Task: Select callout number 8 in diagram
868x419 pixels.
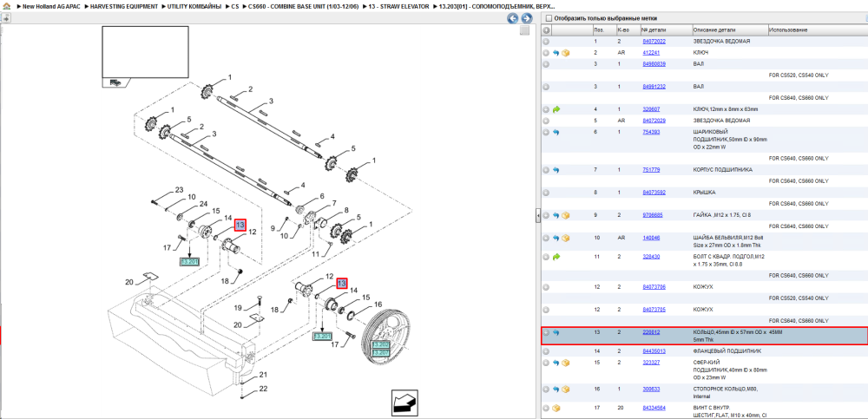Action: (x=346, y=210)
